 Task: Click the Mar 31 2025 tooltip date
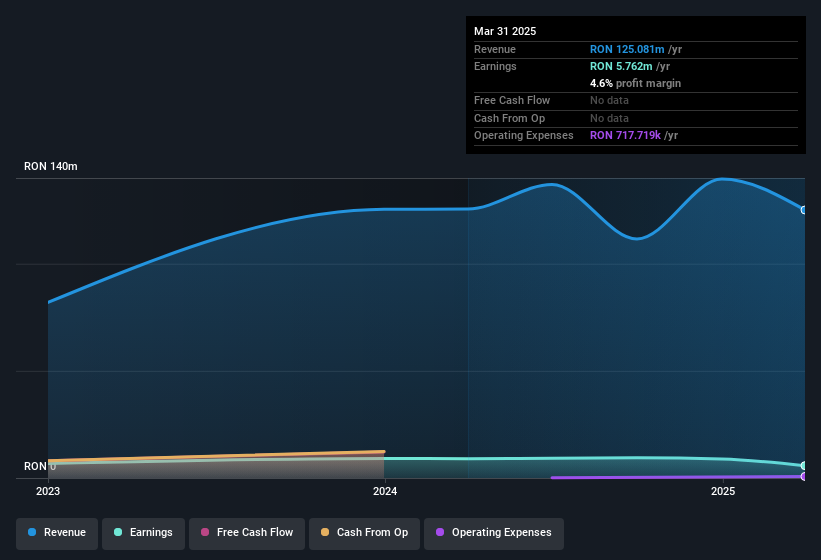pyautogui.click(x=505, y=31)
